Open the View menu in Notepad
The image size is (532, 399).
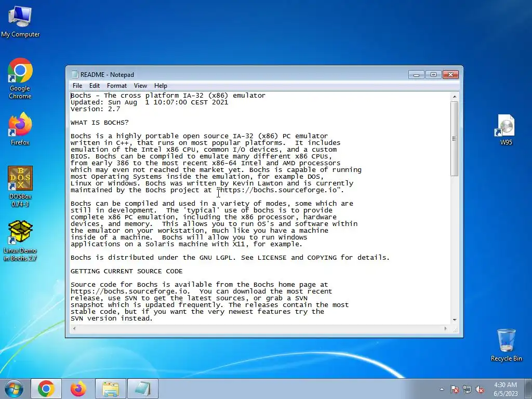pos(140,86)
